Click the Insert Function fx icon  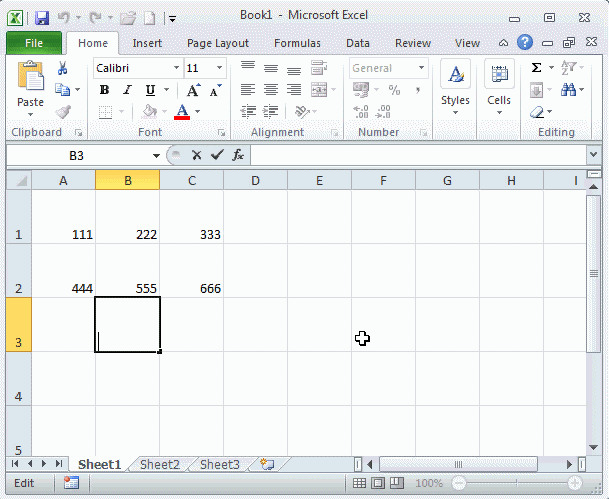point(238,155)
